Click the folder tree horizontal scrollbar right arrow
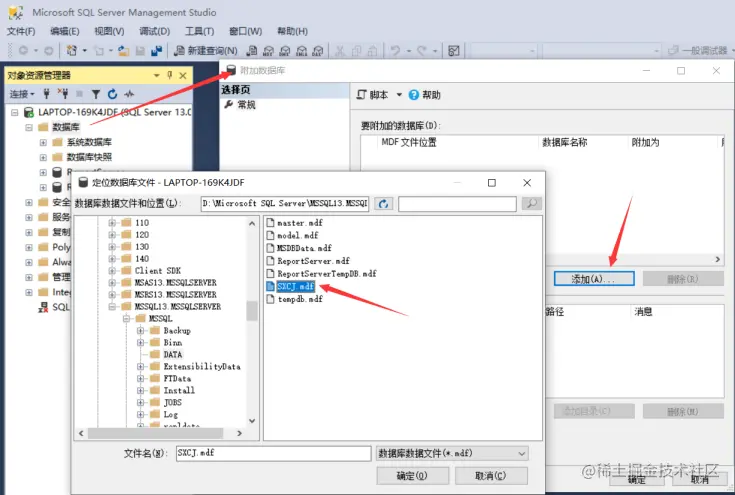The image size is (735, 495). (240, 434)
